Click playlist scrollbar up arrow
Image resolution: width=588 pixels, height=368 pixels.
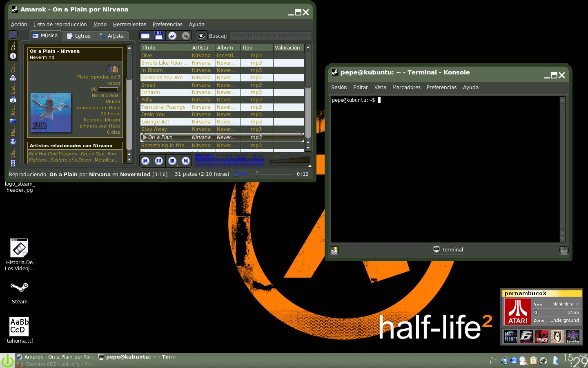click(x=308, y=48)
